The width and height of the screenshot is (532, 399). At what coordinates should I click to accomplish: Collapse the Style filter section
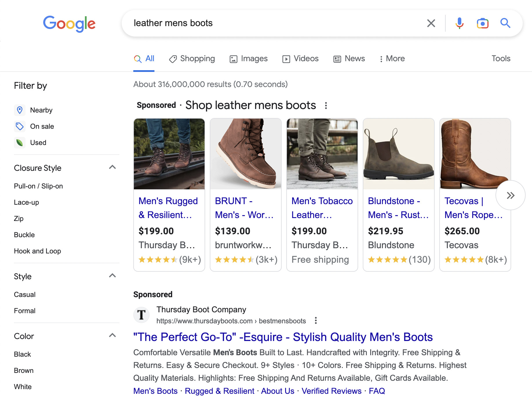click(x=112, y=275)
